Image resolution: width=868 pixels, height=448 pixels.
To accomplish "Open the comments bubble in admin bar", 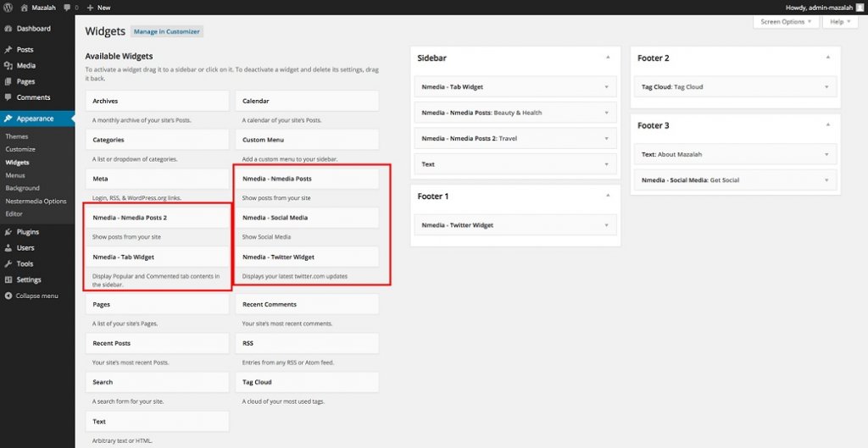I will (67, 8).
